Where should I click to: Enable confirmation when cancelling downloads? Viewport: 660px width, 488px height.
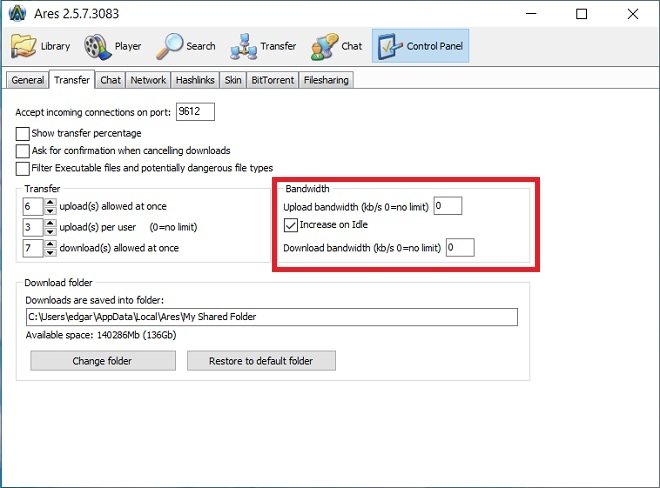(x=22, y=151)
